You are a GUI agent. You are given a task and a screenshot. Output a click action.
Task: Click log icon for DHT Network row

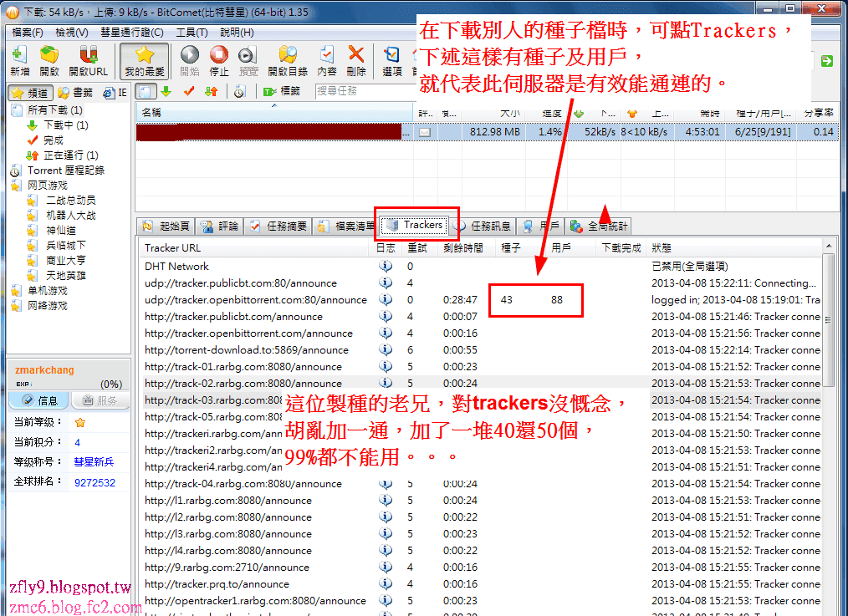(385, 266)
